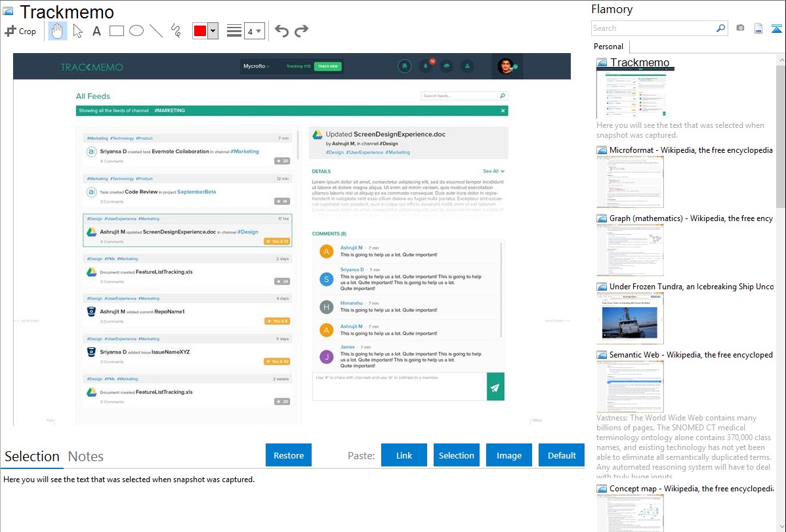
Task: Click the green TRACK NEW button
Action: pos(328,66)
